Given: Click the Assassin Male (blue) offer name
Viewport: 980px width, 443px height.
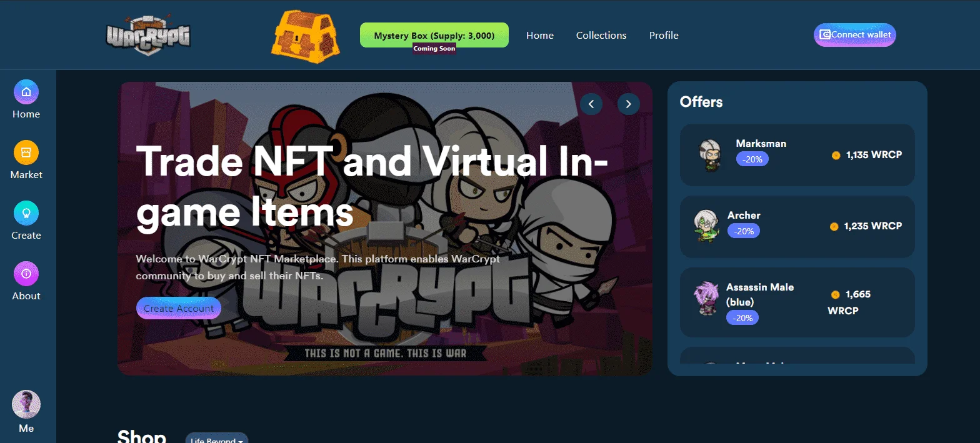Looking at the screenshot, I should 760,294.
